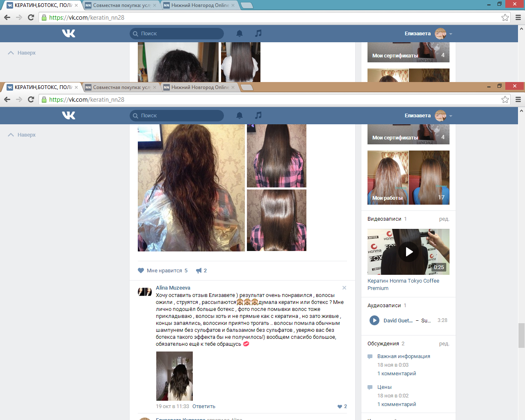
Task: Close the КЕРАТИН,БОТОКС tab in the front window
Action: point(76,87)
